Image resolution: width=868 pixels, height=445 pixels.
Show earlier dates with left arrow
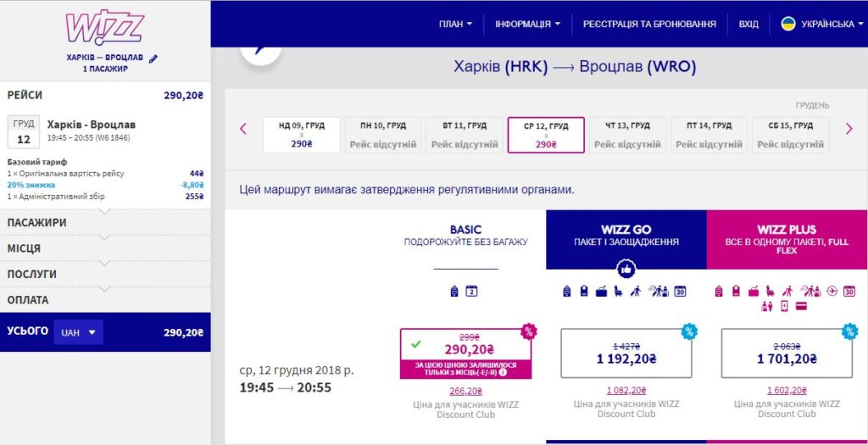point(242,129)
